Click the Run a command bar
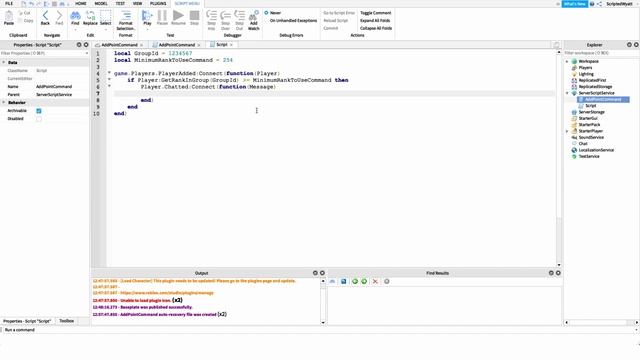 tap(318, 330)
